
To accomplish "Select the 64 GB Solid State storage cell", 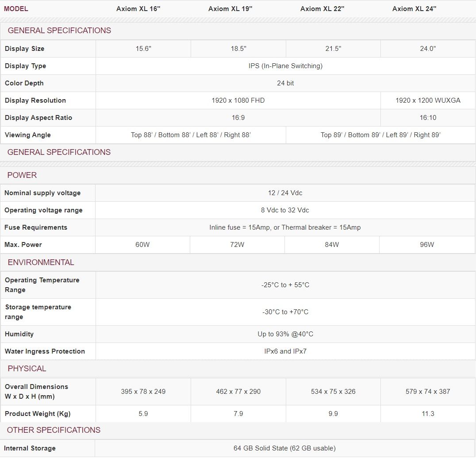I will click(284, 448).
